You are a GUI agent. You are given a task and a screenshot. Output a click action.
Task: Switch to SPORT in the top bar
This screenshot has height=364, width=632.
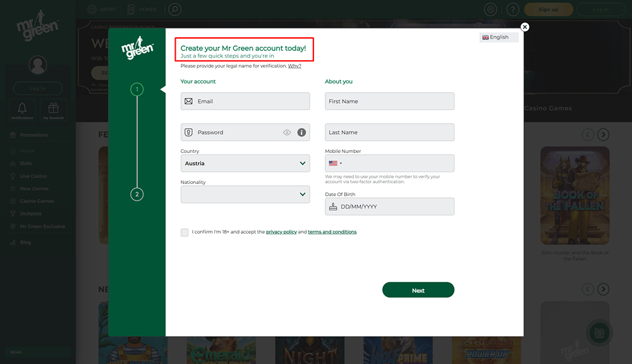click(102, 9)
